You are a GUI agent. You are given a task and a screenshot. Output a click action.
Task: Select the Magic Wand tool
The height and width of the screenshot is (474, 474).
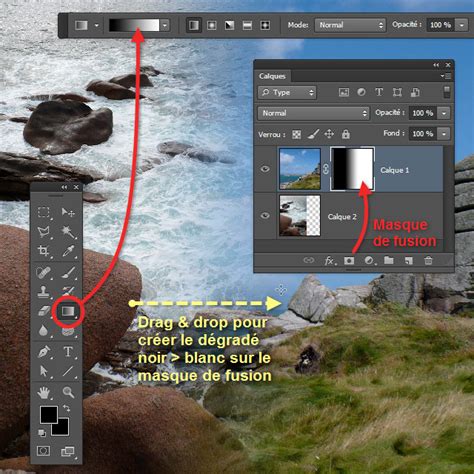[68, 231]
